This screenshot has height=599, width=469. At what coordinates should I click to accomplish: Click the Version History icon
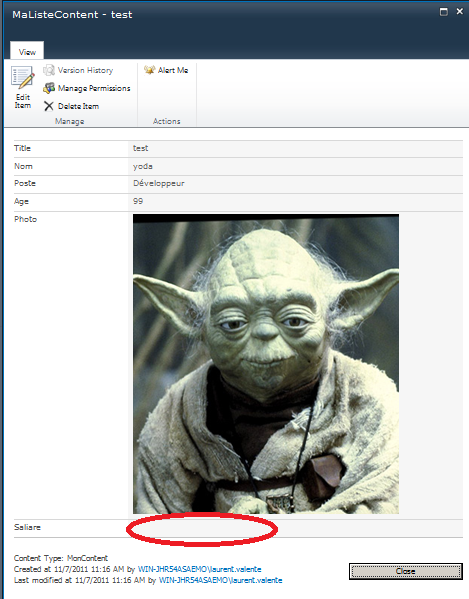coord(49,70)
